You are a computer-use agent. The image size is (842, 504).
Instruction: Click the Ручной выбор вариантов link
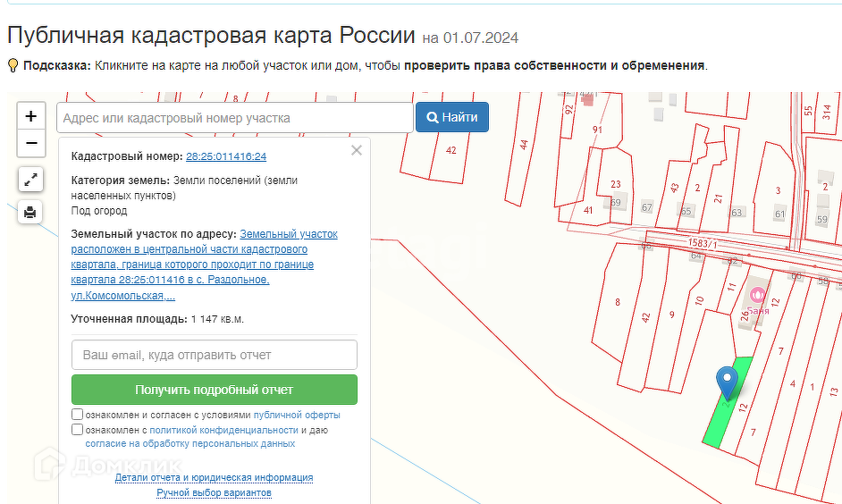214,492
